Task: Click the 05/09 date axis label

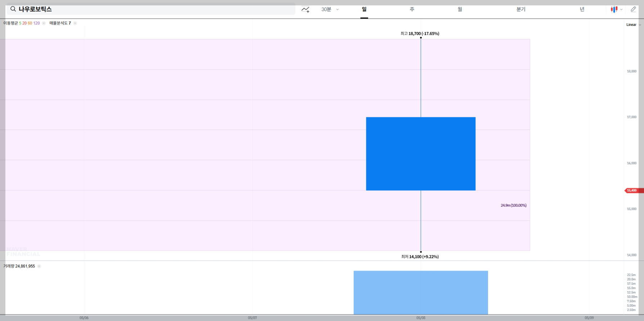Action: pos(589,318)
